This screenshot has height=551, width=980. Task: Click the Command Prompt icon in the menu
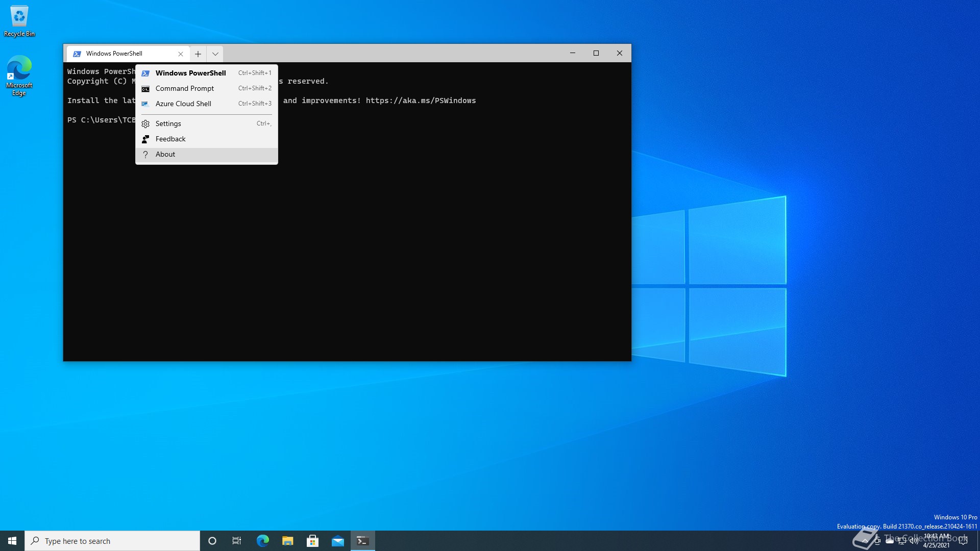[145, 89]
